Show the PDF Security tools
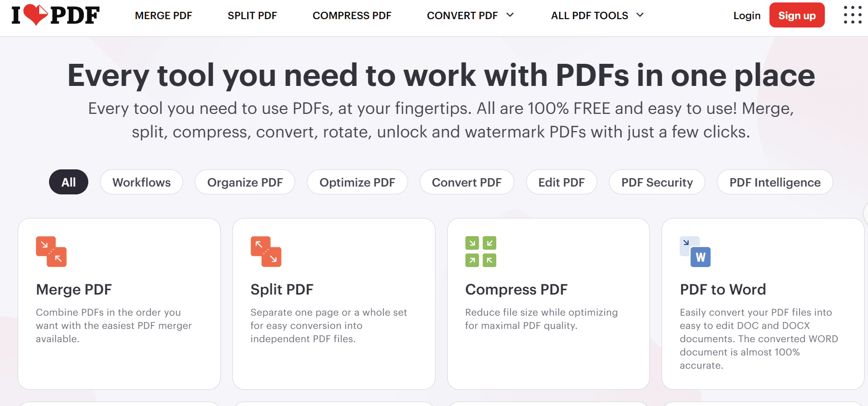Screen dimensions: 868x406 (657, 182)
